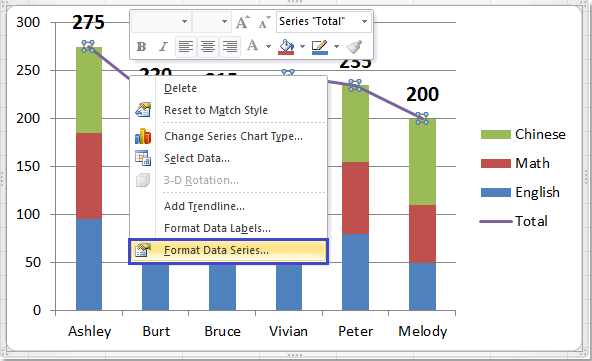This screenshot has height=361, width=592.
Task: Click the Grow Font icon
Action: point(242,22)
